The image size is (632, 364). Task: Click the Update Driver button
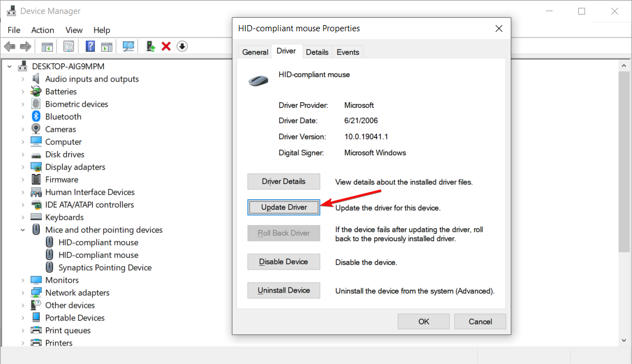point(284,208)
